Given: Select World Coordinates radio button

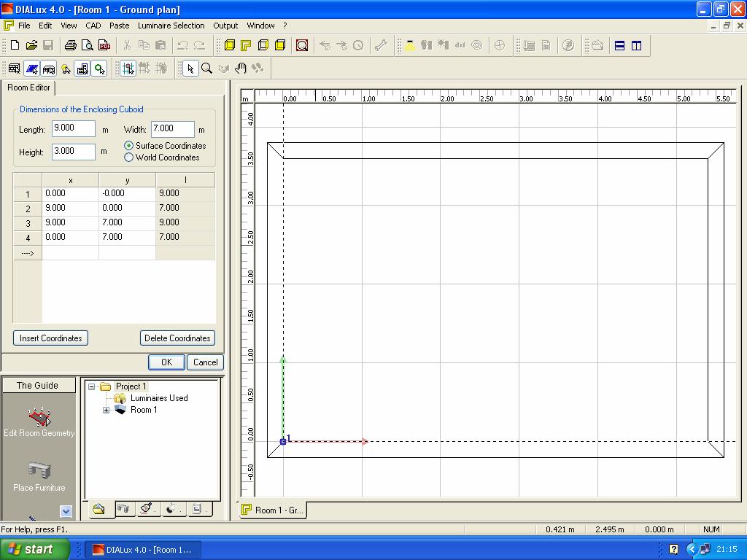Looking at the screenshot, I should click(128, 157).
